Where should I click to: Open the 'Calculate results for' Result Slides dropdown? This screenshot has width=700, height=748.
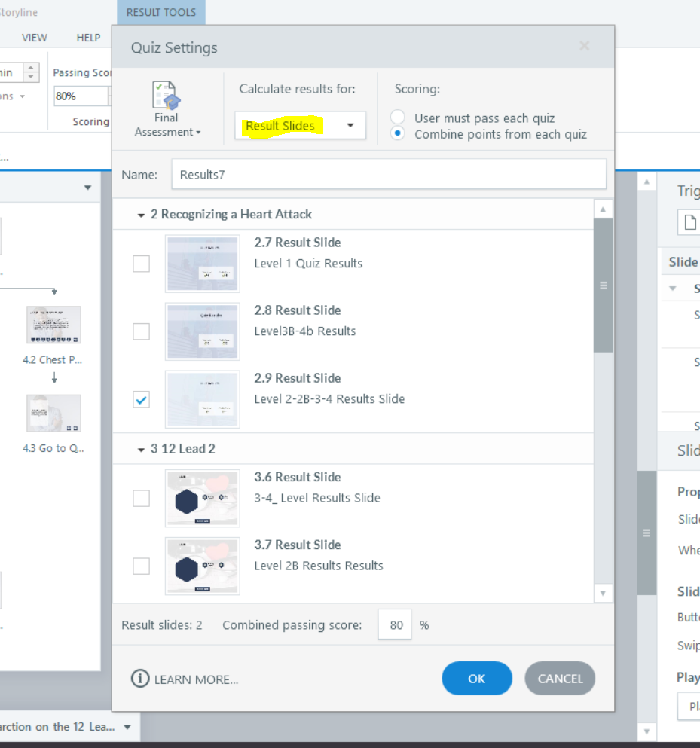tap(300, 126)
